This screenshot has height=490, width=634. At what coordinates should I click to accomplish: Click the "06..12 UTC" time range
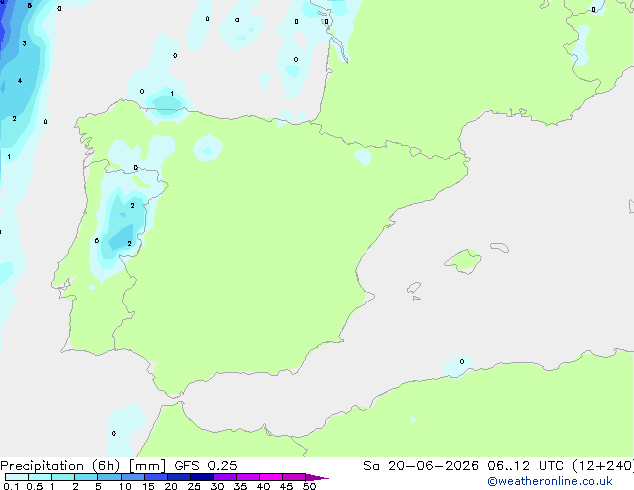pyautogui.click(x=525, y=466)
